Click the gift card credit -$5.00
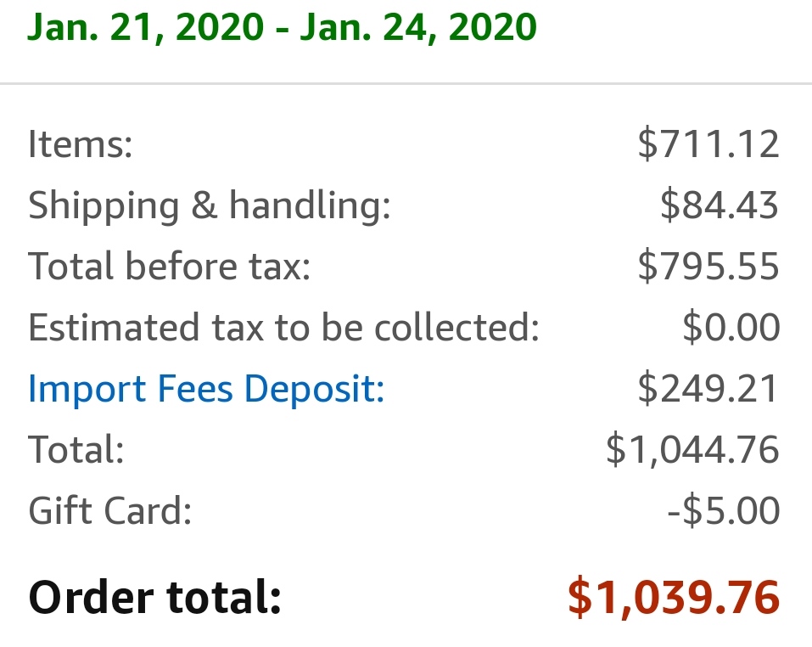 pos(724,510)
